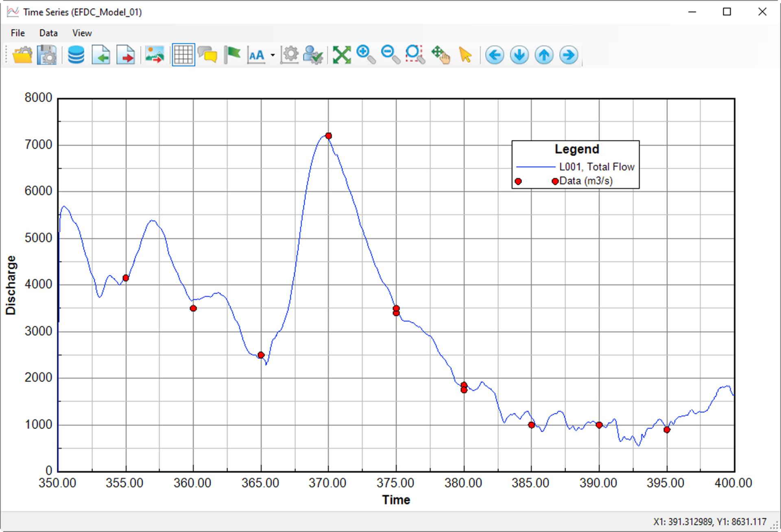Image resolution: width=781 pixels, height=532 pixels.
Task: Toggle the user verification option
Action: 314,55
